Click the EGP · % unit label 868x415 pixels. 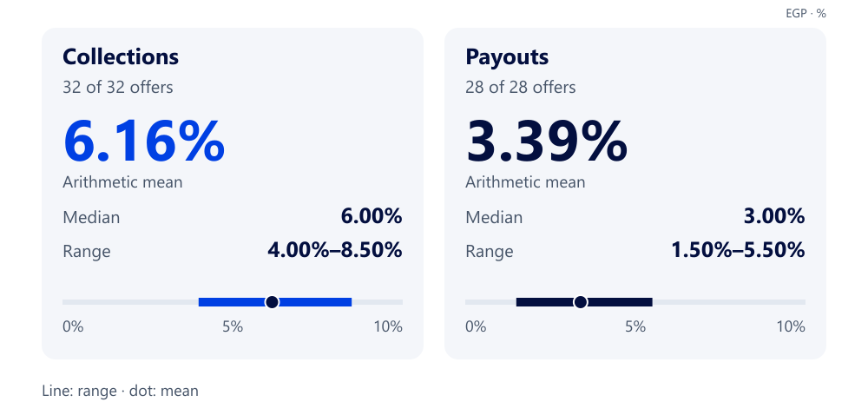tap(806, 14)
